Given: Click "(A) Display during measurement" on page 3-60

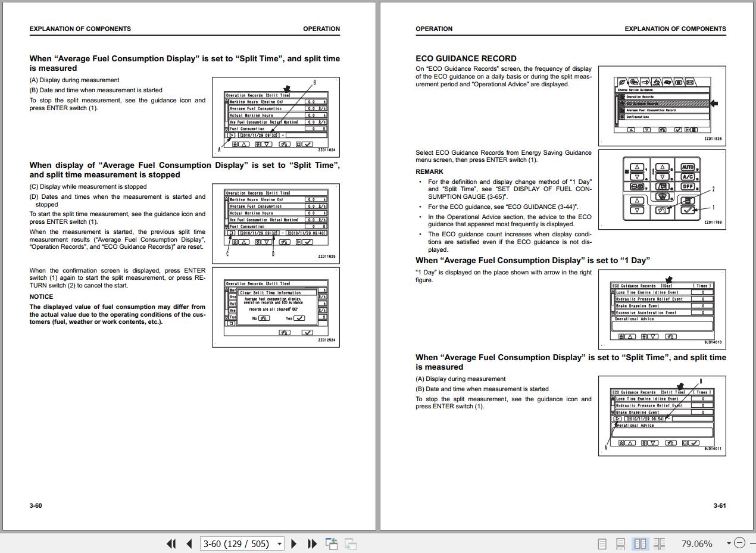Looking at the screenshot, I should 74,80.
